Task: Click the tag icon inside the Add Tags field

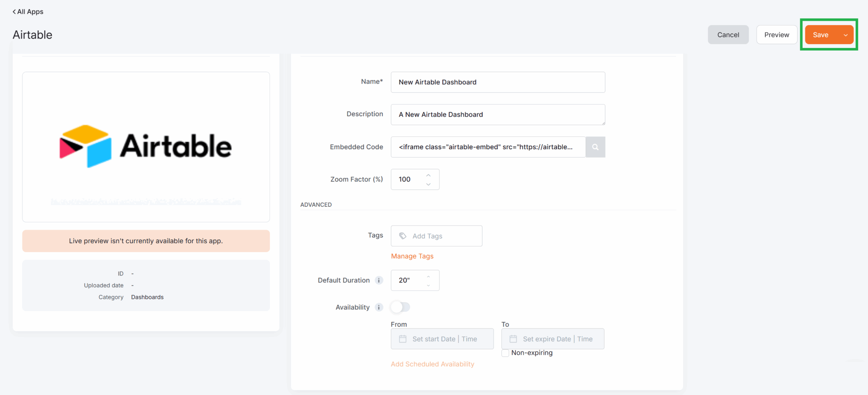Action: click(x=402, y=236)
